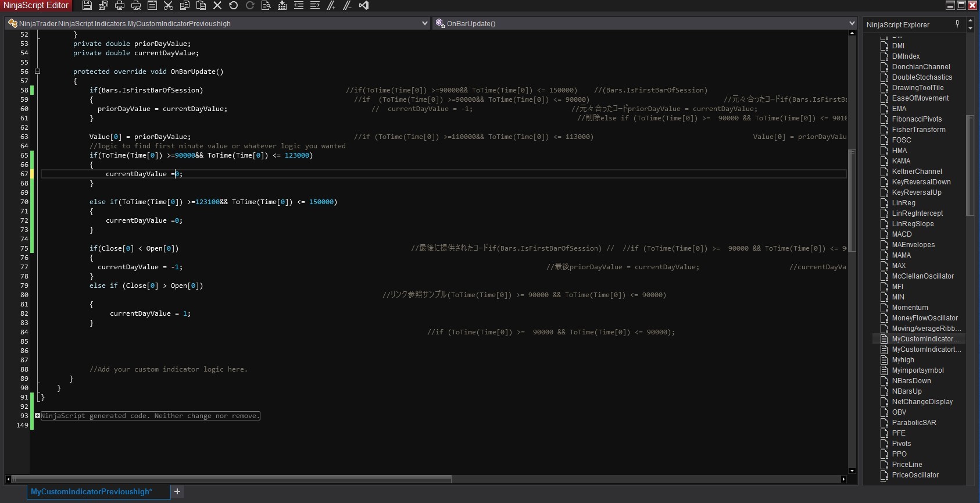The image size is (980, 503).
Task: Cut selection using the scissors icon
Action: pyautogui.click(x=169, y=5)
